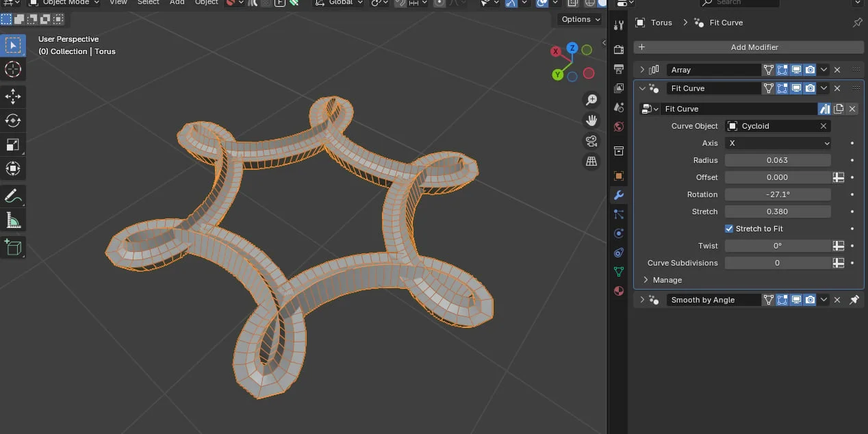Click the viewport zoom magnifier icon
The height and width of the screenshot is (434, 868).
point(591,99)
